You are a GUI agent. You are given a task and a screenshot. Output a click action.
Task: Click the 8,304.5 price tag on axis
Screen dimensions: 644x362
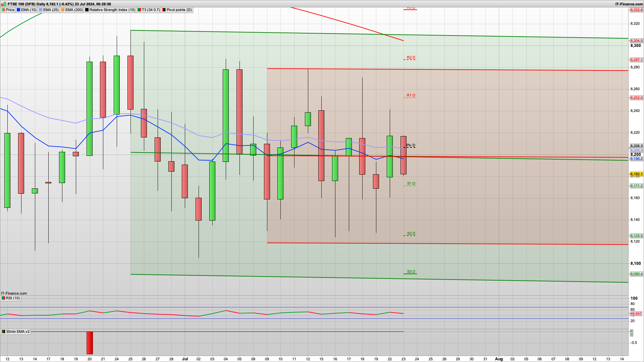(636, 41)
